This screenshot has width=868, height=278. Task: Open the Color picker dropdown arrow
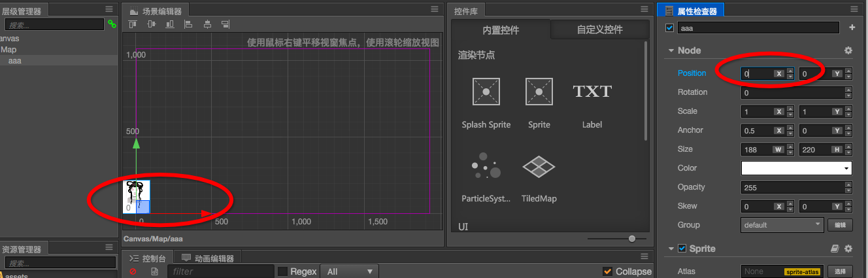tap(847, 169)
